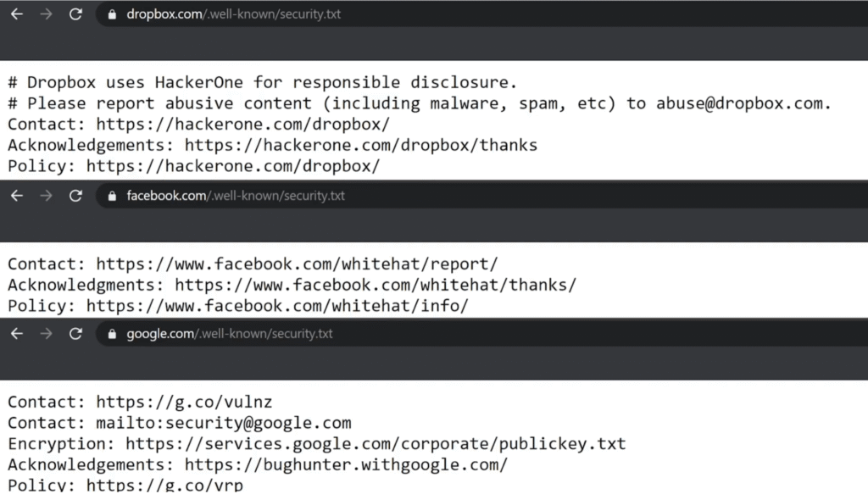Reload the facebook.com security.txt page
868x494 pixels.
point(75,195)
